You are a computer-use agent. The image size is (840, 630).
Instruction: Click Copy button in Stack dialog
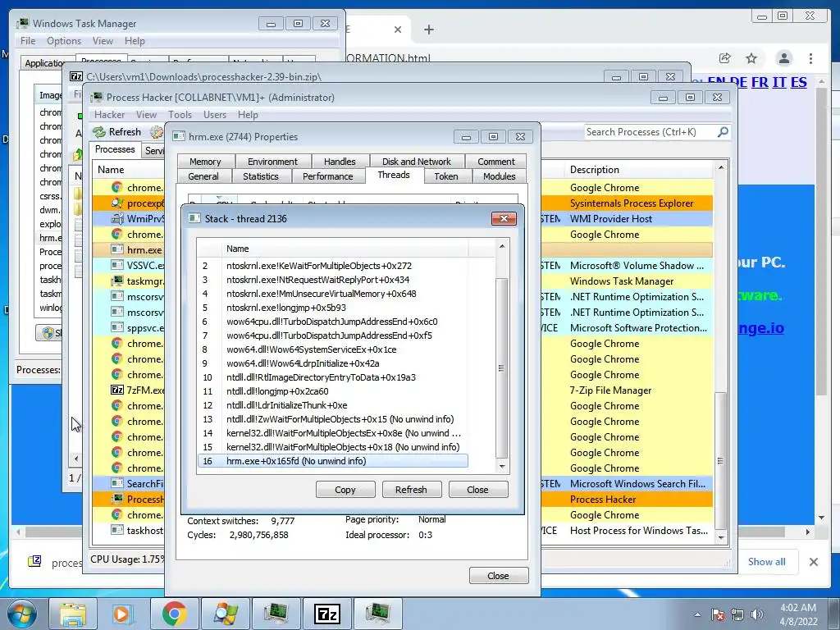pyautogui.click(x=345, y=490)
